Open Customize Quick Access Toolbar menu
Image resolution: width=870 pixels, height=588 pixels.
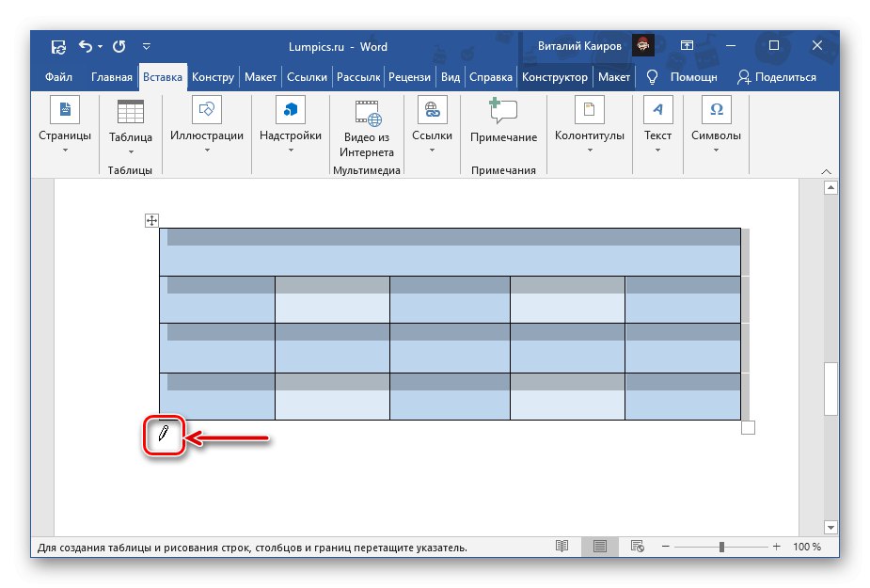point(147,47)
